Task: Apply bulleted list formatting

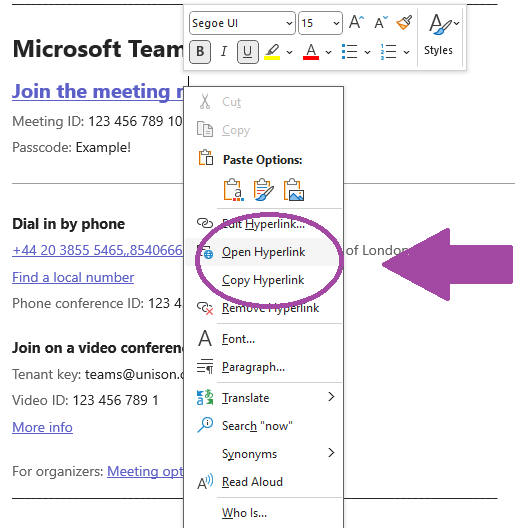Action: click(350, 52)
